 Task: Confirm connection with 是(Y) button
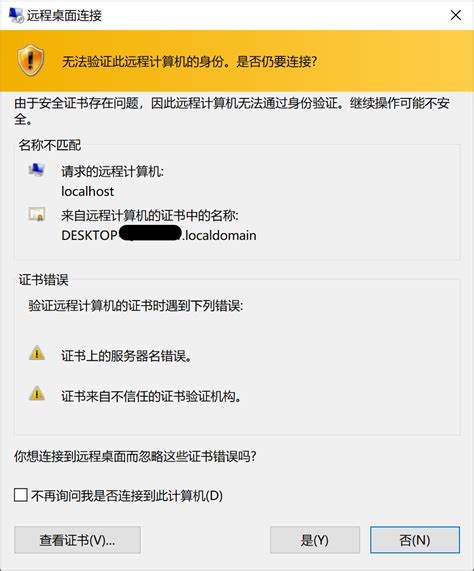click(315, 540)
